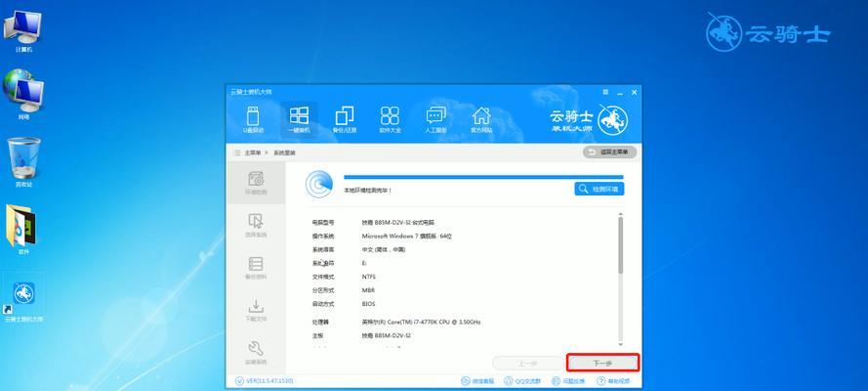The width and height of the screenshot is (868, 391).
Task: Open 微信客服 WeChat support in the footer
Action: (478, 381)
